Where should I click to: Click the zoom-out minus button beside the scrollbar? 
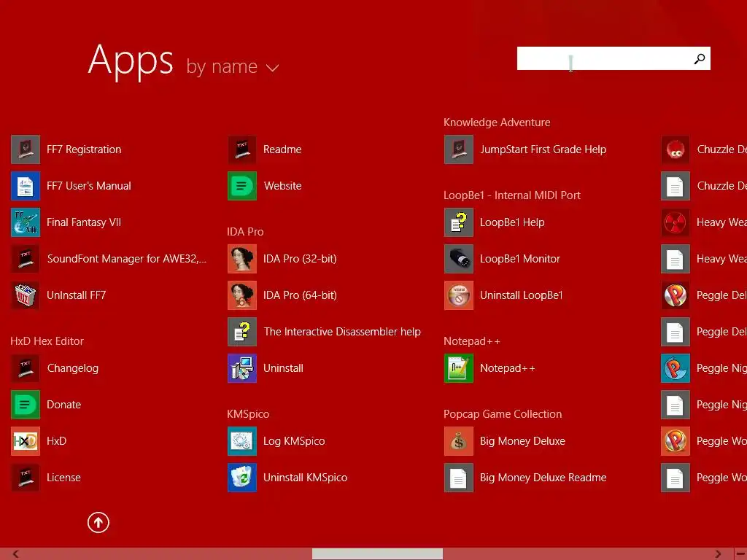(740, 554)
